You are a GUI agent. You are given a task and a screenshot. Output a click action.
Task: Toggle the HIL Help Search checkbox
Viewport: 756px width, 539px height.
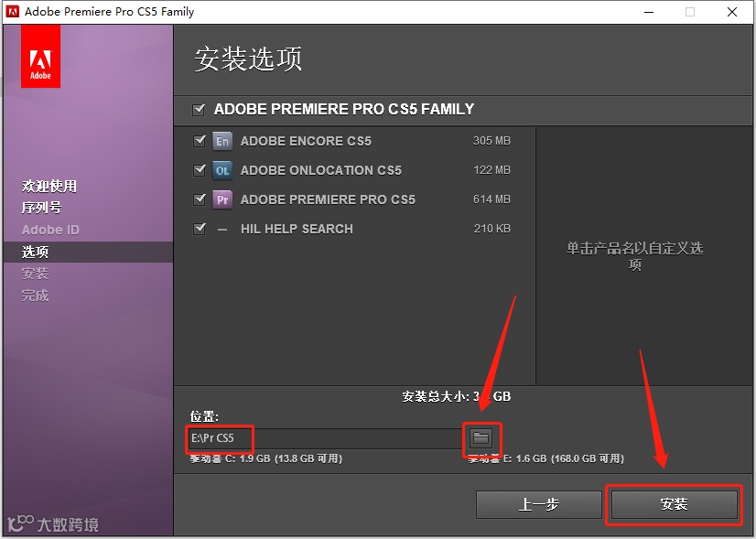tap(200, 229)
